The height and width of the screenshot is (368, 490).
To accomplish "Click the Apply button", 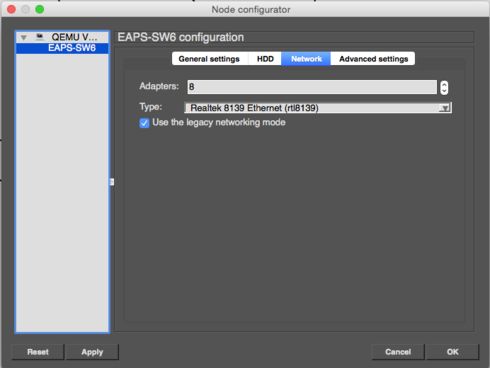I will point(92,352).
